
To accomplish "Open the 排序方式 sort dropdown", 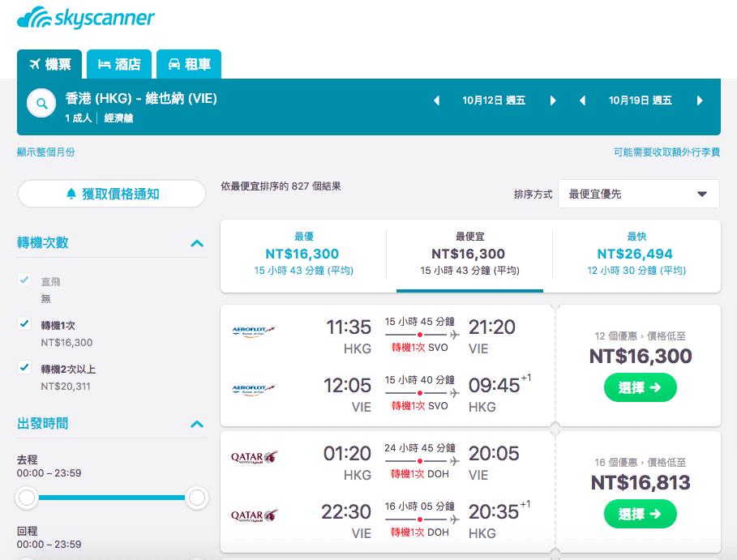I will 638,194.
